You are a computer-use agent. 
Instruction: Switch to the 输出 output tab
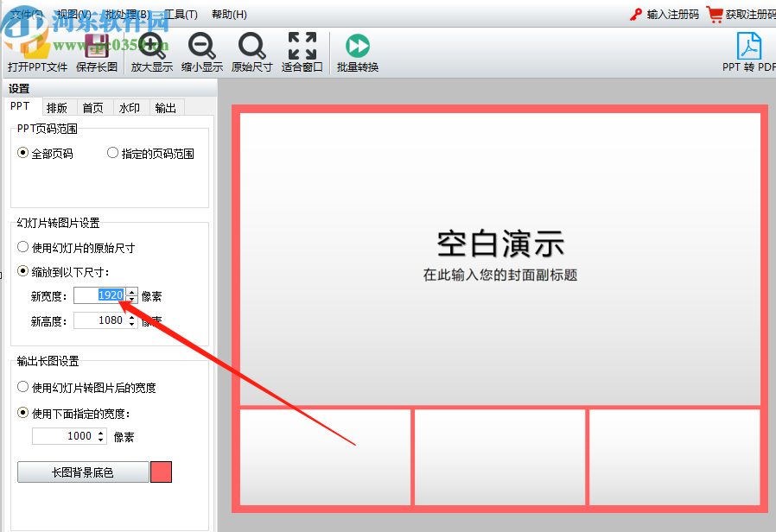click(x=166, y=107)
